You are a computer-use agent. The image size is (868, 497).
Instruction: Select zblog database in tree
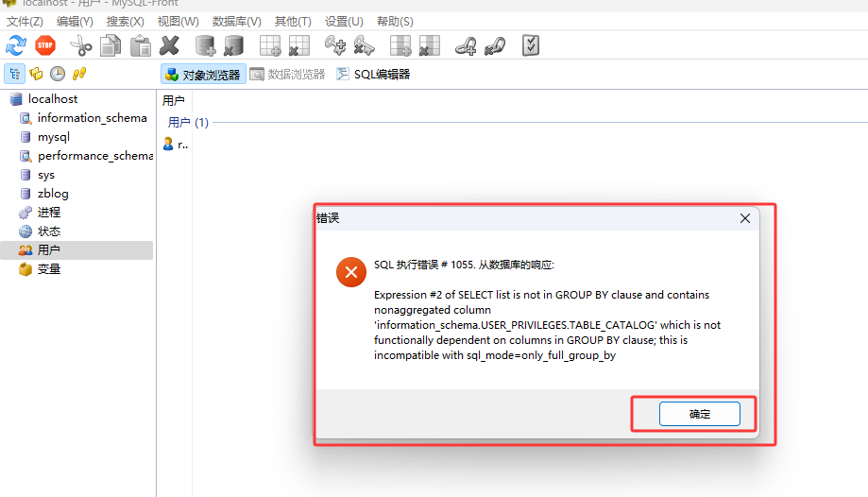(x=53, y=194)
